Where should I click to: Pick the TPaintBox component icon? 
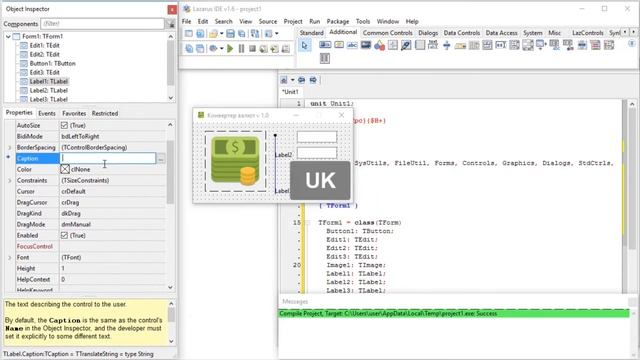click(406, 45)
